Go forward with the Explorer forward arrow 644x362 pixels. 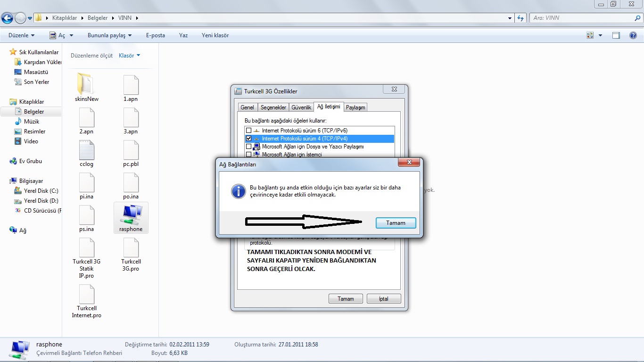(20, 18)
